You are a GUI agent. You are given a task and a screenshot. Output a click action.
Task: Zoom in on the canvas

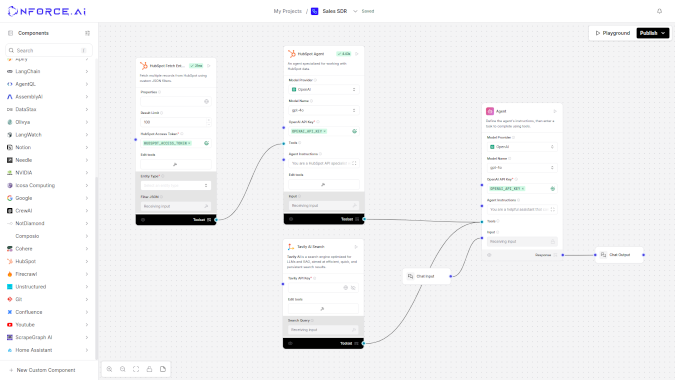(109, 369)
